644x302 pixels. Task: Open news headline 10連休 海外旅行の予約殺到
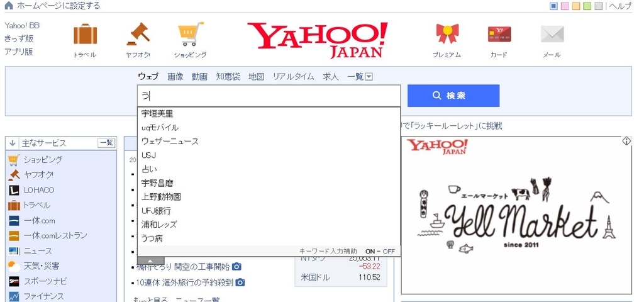click(184, 282)
